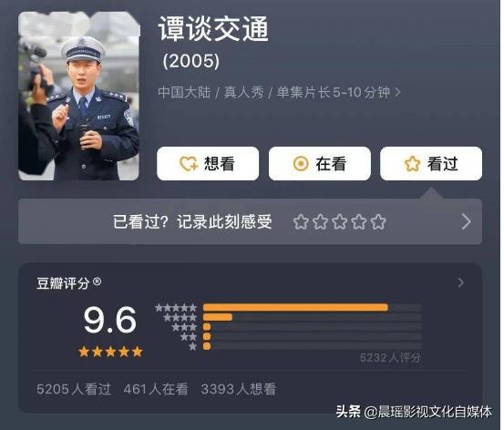
Task: Mark show as 看过
Action: pyautogui.click(x=431, y=164)
